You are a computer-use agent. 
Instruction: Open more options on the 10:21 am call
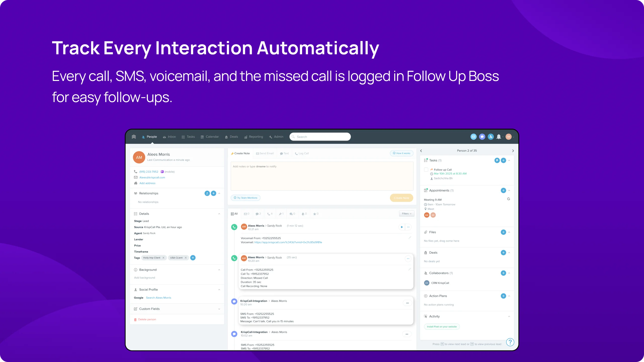point(408,227)
